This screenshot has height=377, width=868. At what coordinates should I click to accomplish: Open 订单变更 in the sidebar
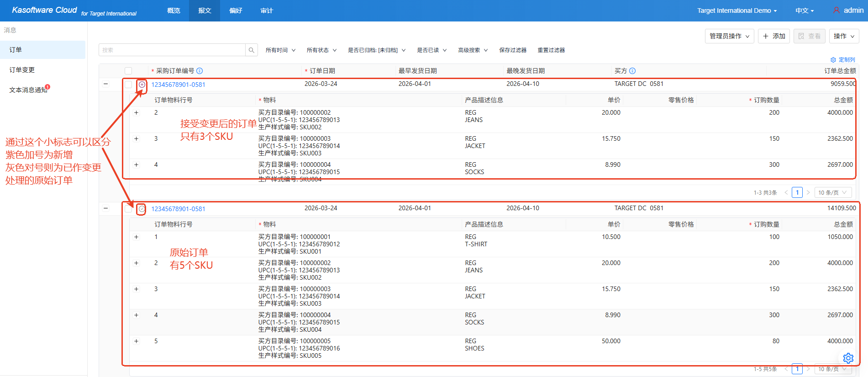click(x=22, y=70)
